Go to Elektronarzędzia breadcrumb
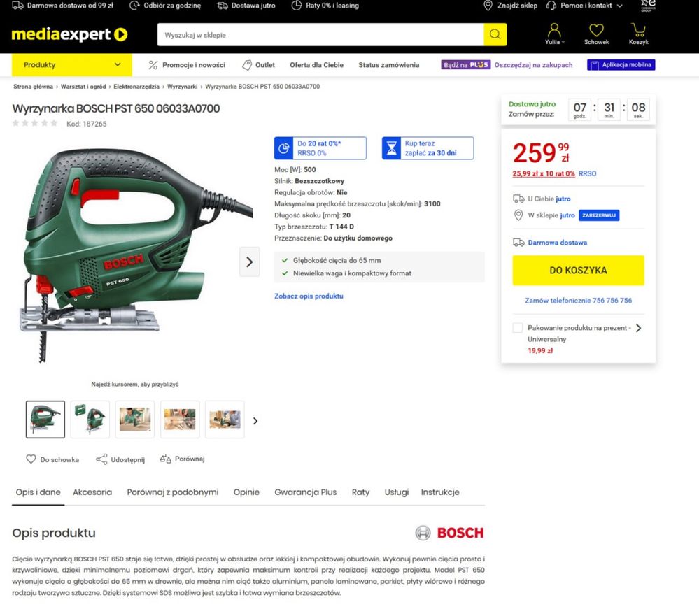 click(136, 87)
